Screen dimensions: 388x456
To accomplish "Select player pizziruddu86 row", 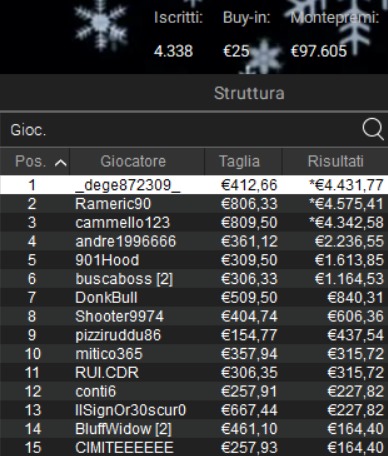I will pos(194,335).
